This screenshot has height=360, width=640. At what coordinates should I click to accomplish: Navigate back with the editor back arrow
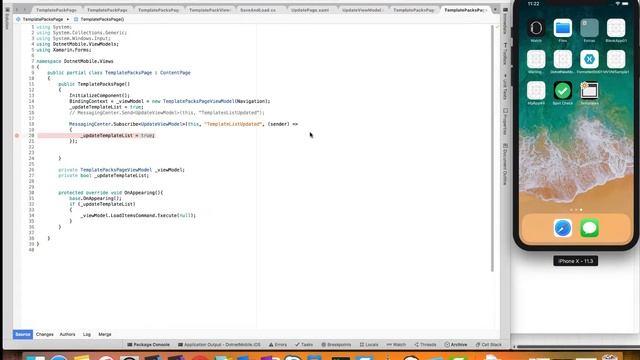pyautogui.click(x=16, y=10)
